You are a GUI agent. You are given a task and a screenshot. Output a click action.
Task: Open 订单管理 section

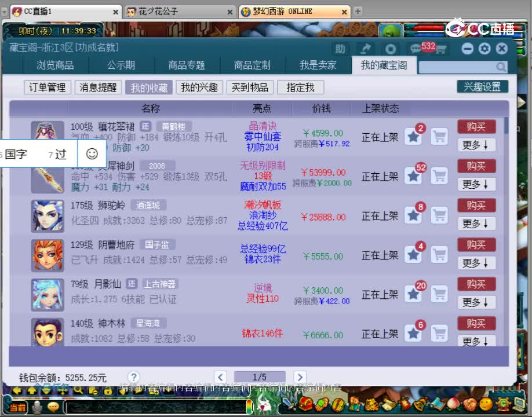click(47, 87)
